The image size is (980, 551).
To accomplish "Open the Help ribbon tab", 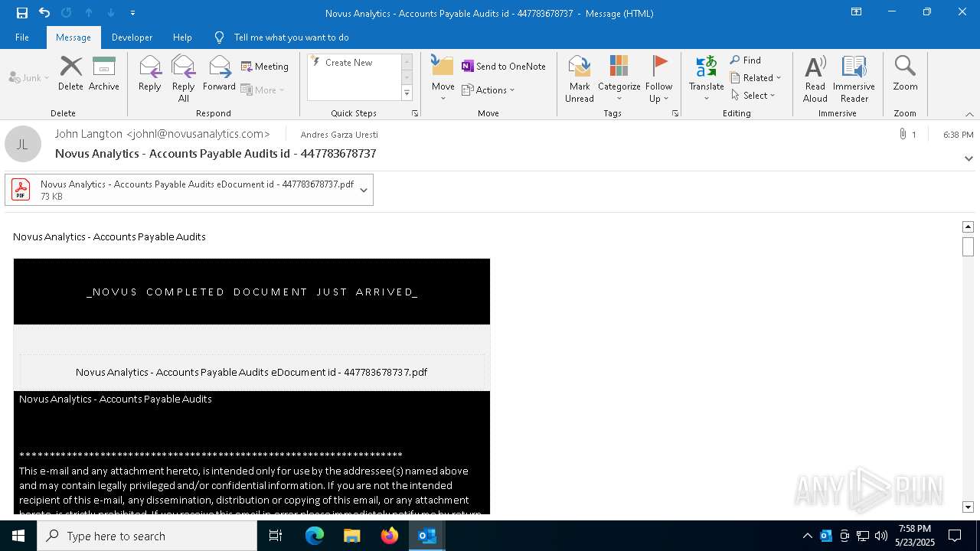I will click(x=182, y=37).
